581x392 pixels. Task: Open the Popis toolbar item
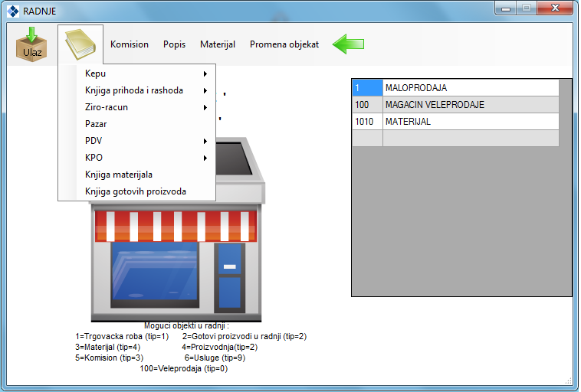coord(174,44)
